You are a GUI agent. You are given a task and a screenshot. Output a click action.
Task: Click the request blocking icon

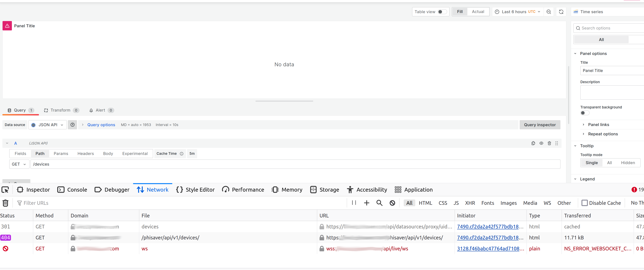point(392,203)
